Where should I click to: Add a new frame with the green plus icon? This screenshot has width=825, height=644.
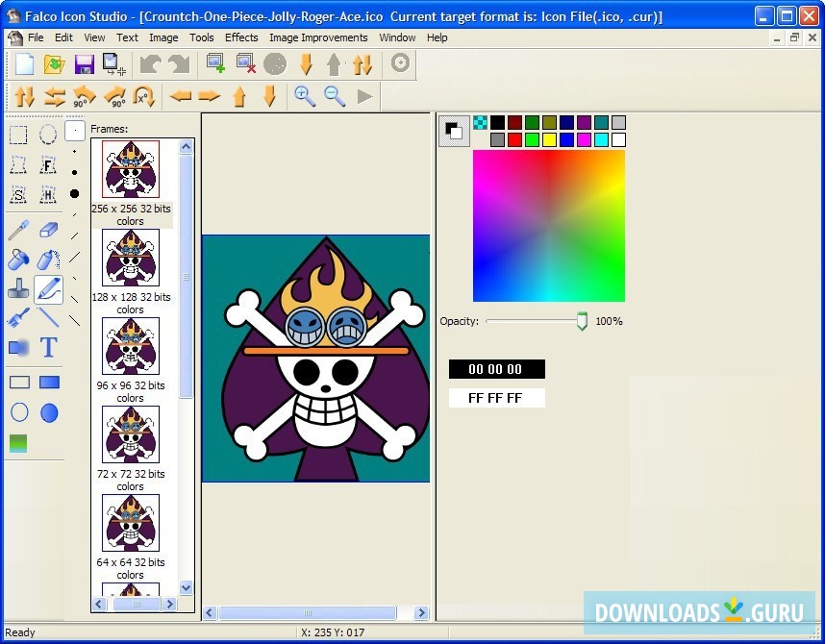coord(215,64)
